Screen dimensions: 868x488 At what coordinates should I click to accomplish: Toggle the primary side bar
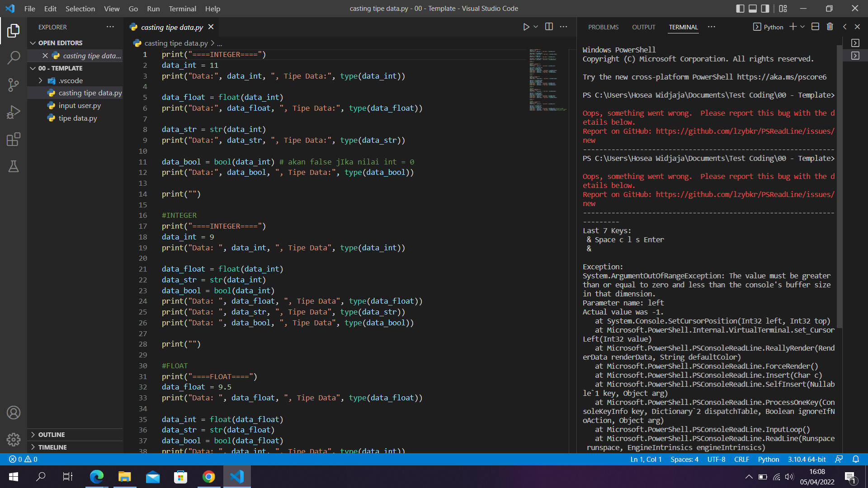[740, 8]
